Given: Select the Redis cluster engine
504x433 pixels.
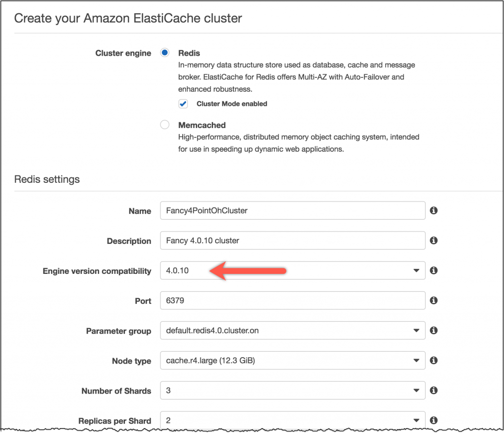Looking at the screenshot, I should (164, 53).
